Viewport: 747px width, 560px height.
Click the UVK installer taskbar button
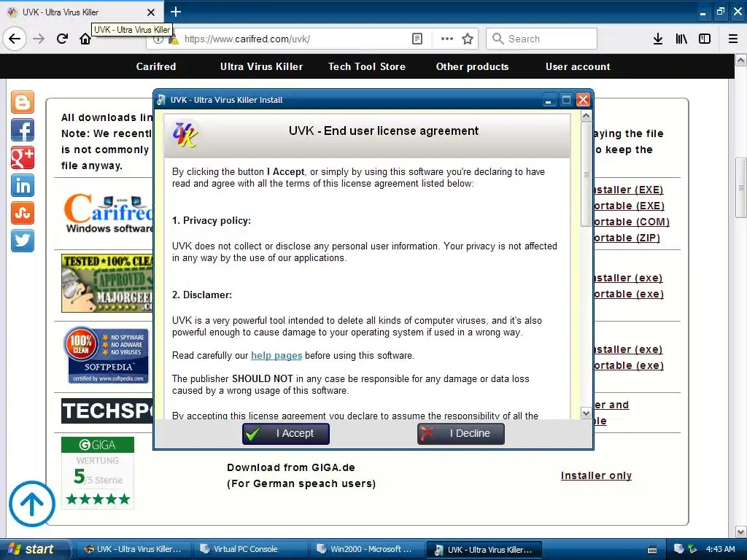tap(484, 550)
